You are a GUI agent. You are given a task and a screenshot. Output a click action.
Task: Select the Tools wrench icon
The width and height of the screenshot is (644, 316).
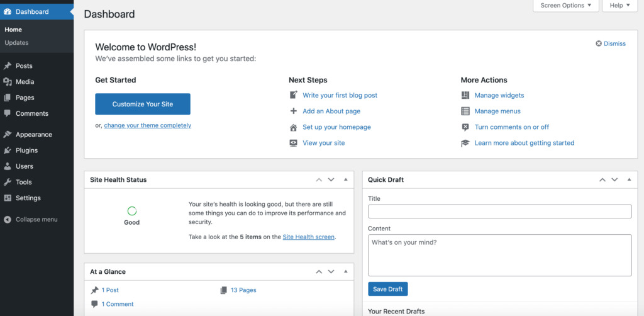click(8, 182)
